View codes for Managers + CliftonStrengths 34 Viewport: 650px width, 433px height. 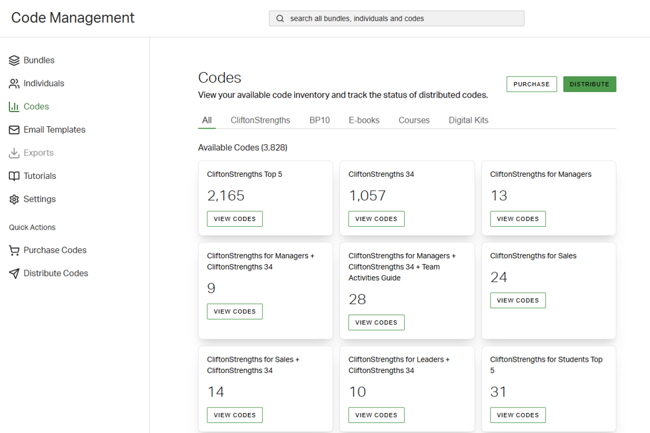point(235,312)
